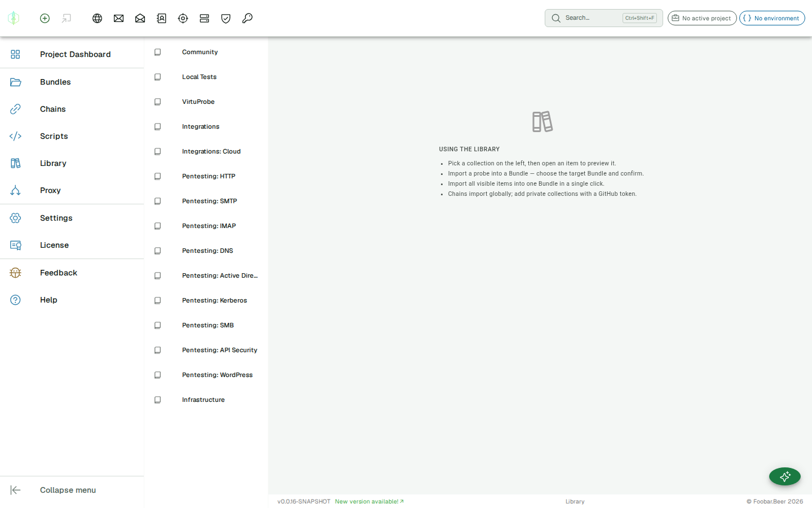Click the Settings gear icon
This screenshot has width=812, height=508.
pyautogui.click(x=15, y=218)
